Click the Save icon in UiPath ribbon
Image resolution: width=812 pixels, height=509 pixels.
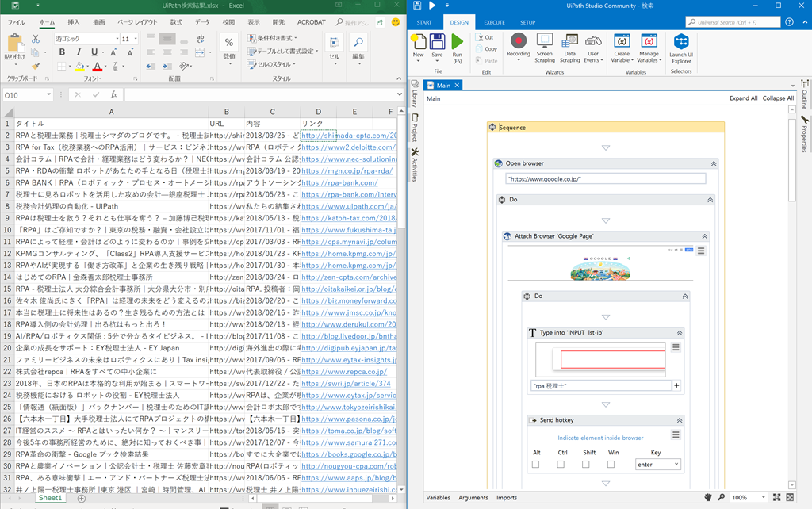tap(437, 41)
